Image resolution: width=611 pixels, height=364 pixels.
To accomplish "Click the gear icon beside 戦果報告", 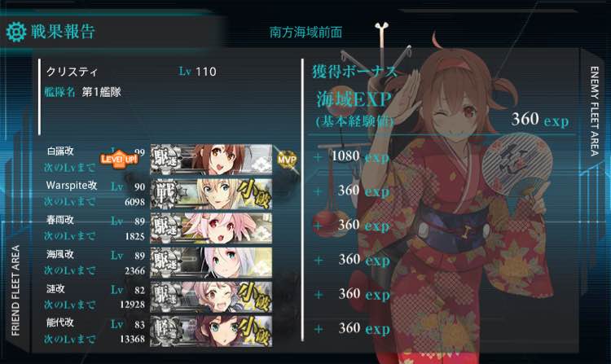I will 16,32.
